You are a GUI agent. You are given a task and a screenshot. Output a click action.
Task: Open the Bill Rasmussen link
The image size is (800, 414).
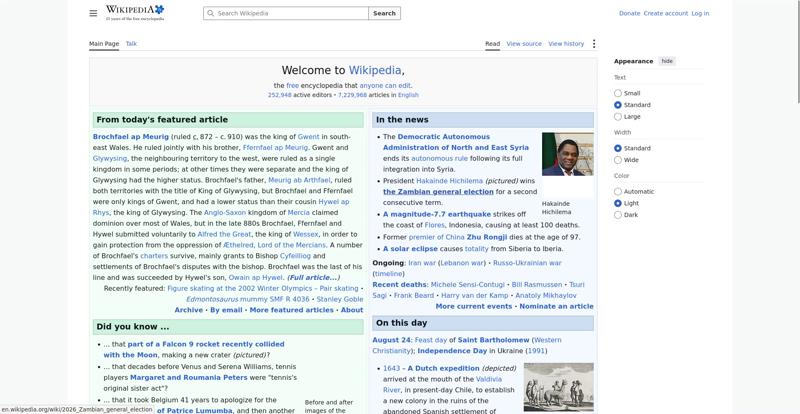click(537, 285)
